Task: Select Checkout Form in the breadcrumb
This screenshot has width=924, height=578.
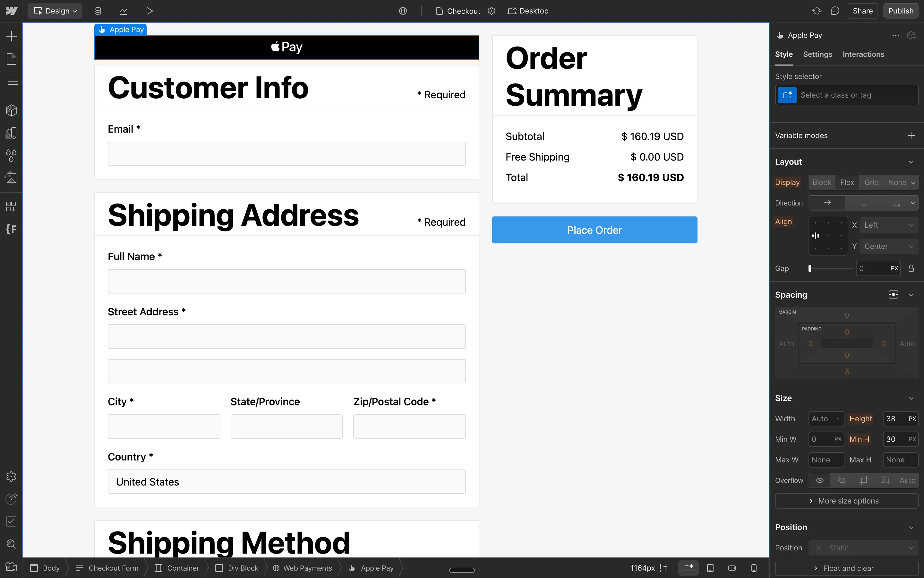Action: click(x=107, y=568)
